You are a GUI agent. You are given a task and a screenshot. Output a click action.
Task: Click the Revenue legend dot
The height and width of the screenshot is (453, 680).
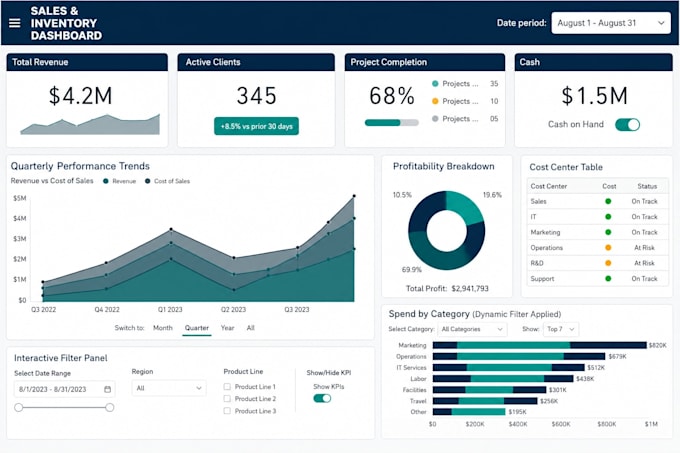coord(106,181)
